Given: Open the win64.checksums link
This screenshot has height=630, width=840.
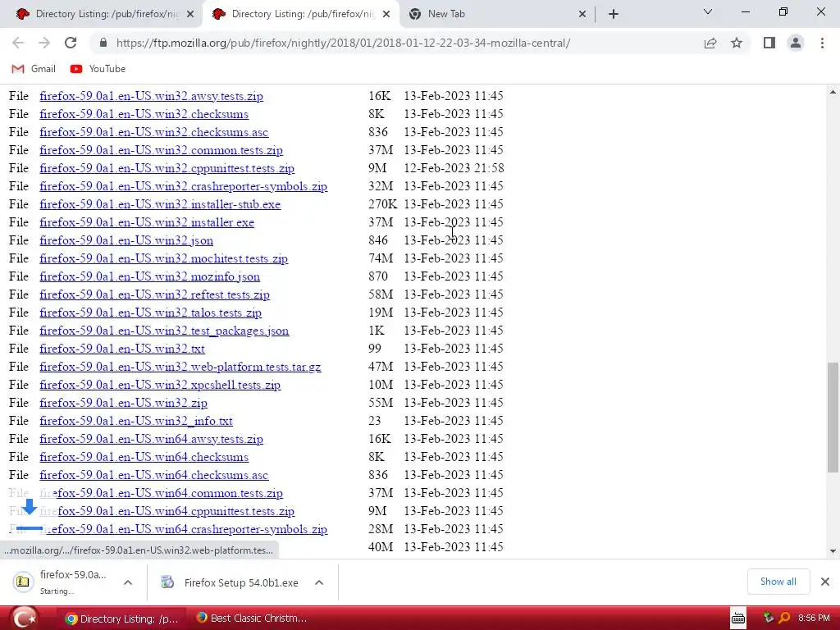Looking at the screenshot, I should (x=144, y=457).
